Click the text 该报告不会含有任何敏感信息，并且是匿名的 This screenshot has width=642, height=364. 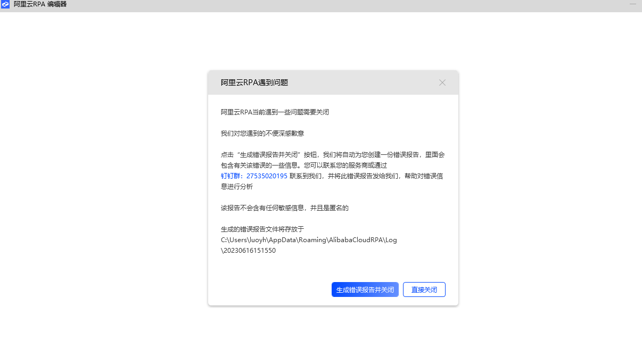point(285,208)
